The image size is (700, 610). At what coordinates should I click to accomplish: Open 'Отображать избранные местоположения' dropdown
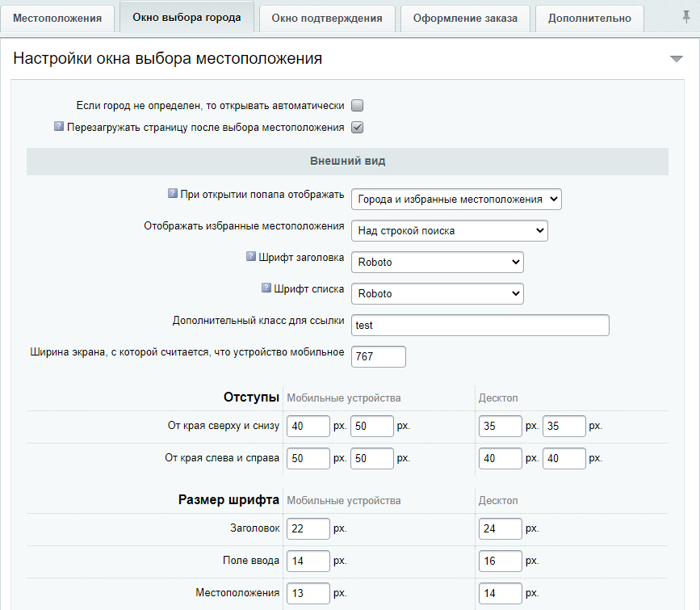coord(450,230)
